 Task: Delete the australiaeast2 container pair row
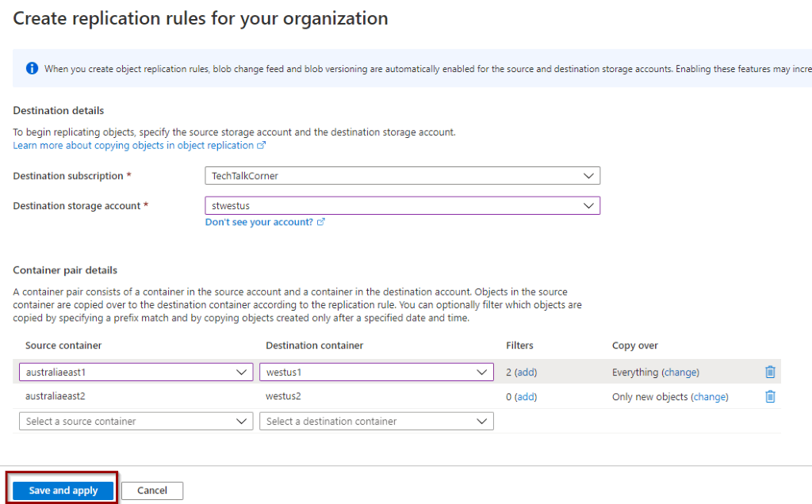pyautogui.click(x=770, y=396)
